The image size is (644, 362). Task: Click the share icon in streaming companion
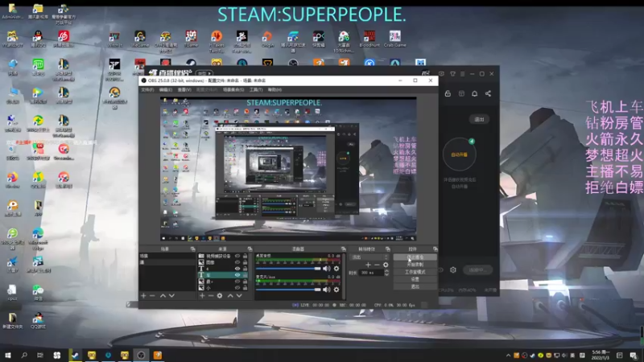click(488, 93)
